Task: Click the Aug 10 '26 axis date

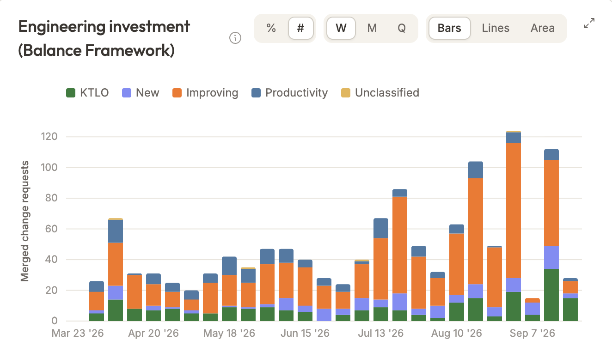Action: (x=457, y=333)
